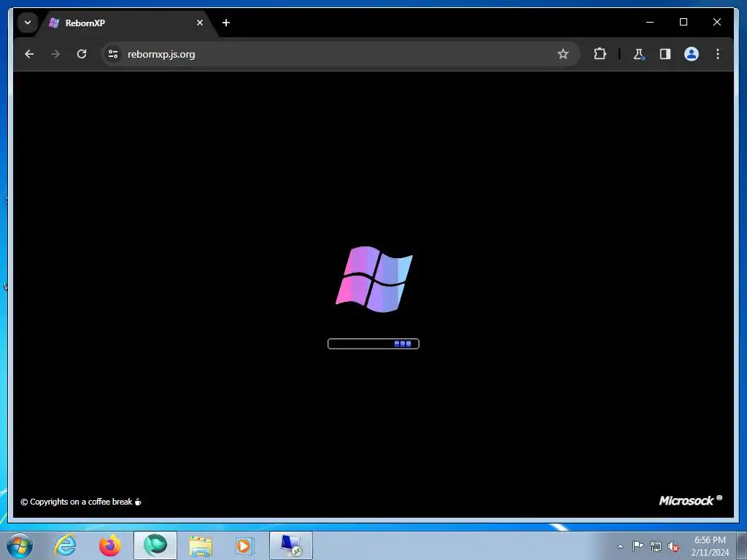The width and height of the screenshot is (747, 560).
Task: Close the RebornXP tab
Action: pyautogui.click(x=200, y=23)
